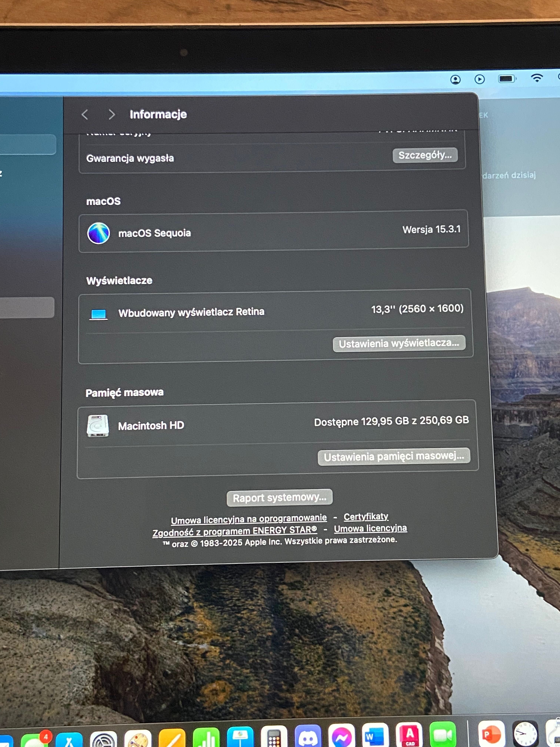Click the Wyświetlacze section heading
This screenshot has width=560, height=747.
[x=119, y=281]
